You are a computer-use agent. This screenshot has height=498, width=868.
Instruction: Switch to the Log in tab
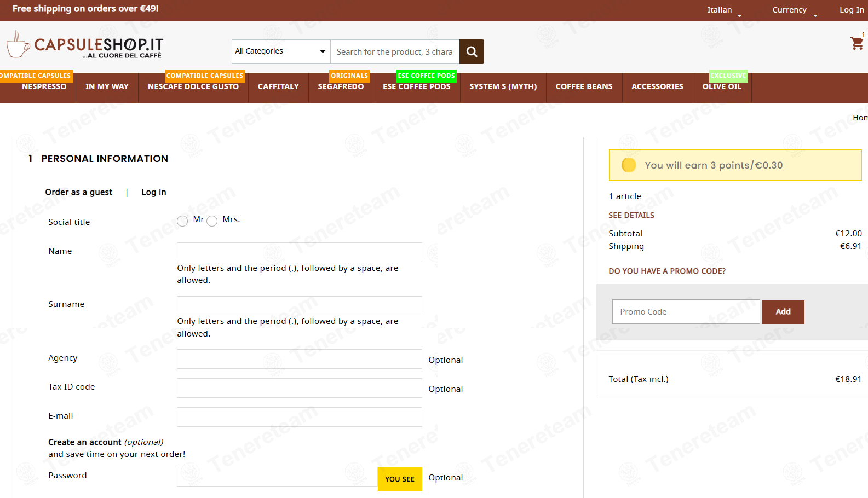point(154,192)
